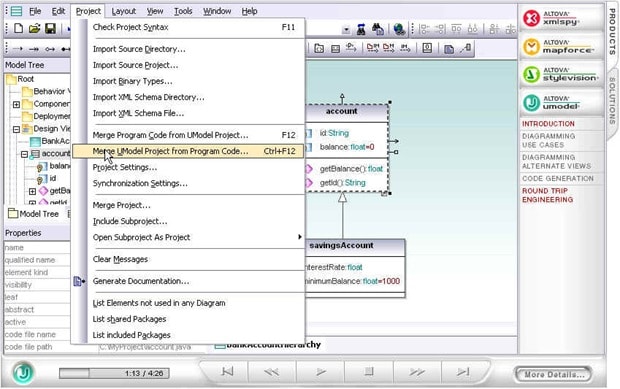Image resolution: width=620 pixels, height=389 pixels.
Task: Click the Altova MapForce product logo
Action: pos(560,47)
